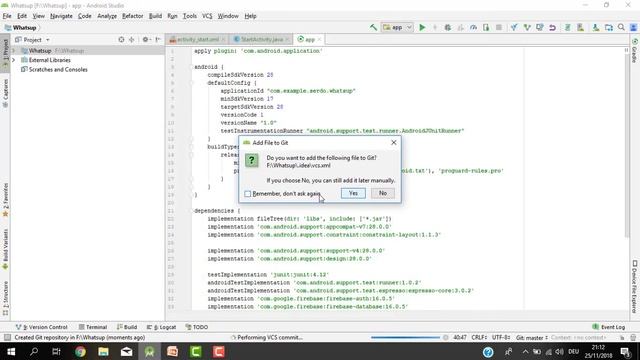Screen dimensions: 640x360
Task: Hide the Project tool window panel
Action: point(158,40)
